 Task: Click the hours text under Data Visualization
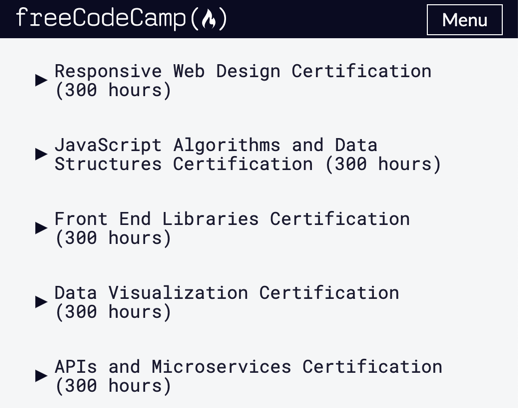(113, 312)
